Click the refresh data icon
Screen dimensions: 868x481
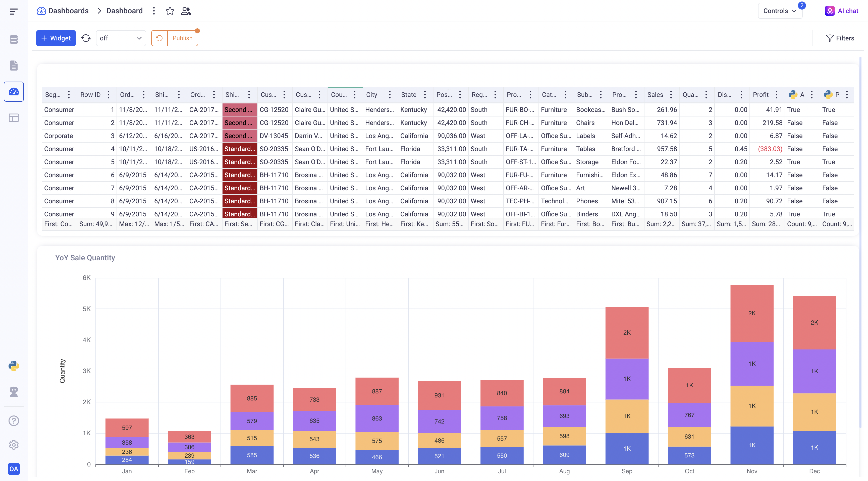[x=86, y=38]
